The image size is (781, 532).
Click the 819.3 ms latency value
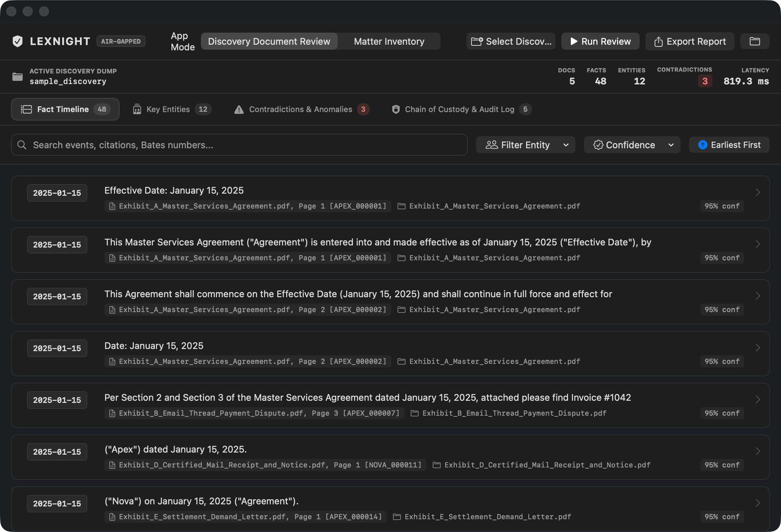click(746, 81)
